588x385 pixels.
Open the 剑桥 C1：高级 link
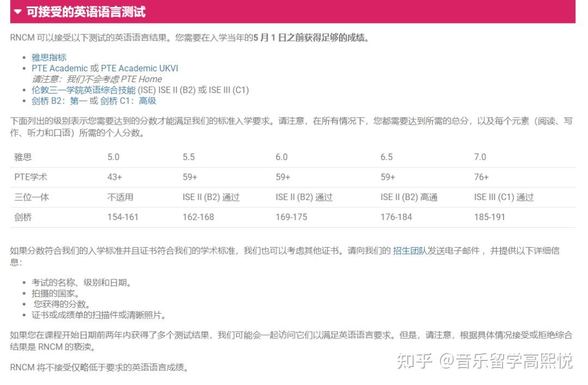tap(128, 101)
